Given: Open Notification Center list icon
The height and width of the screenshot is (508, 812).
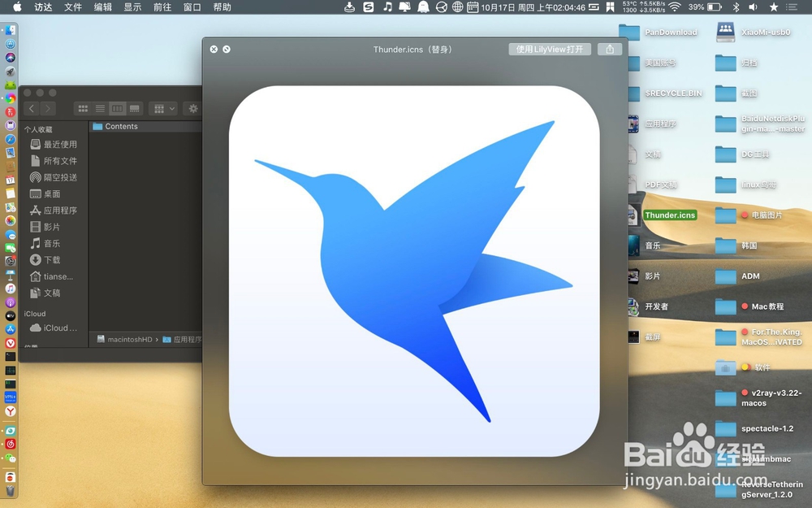Looking at the screenshot, I should click(791, 7).
